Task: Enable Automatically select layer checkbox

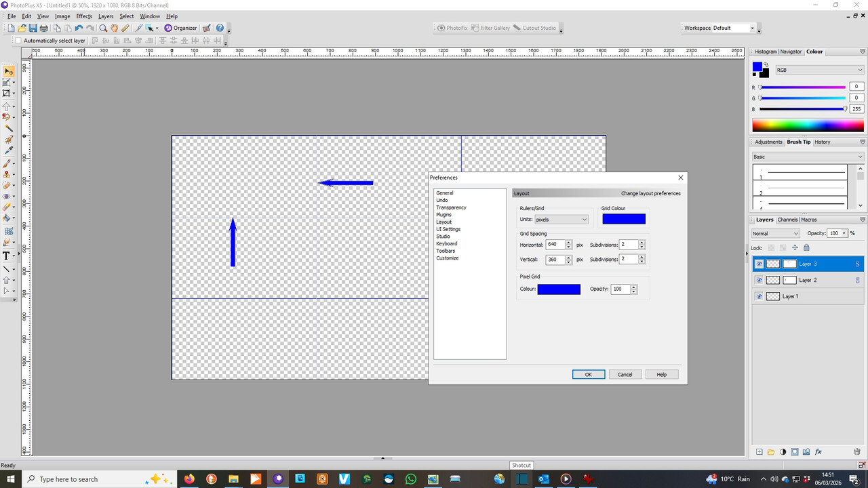Action: tap(18, 41)
